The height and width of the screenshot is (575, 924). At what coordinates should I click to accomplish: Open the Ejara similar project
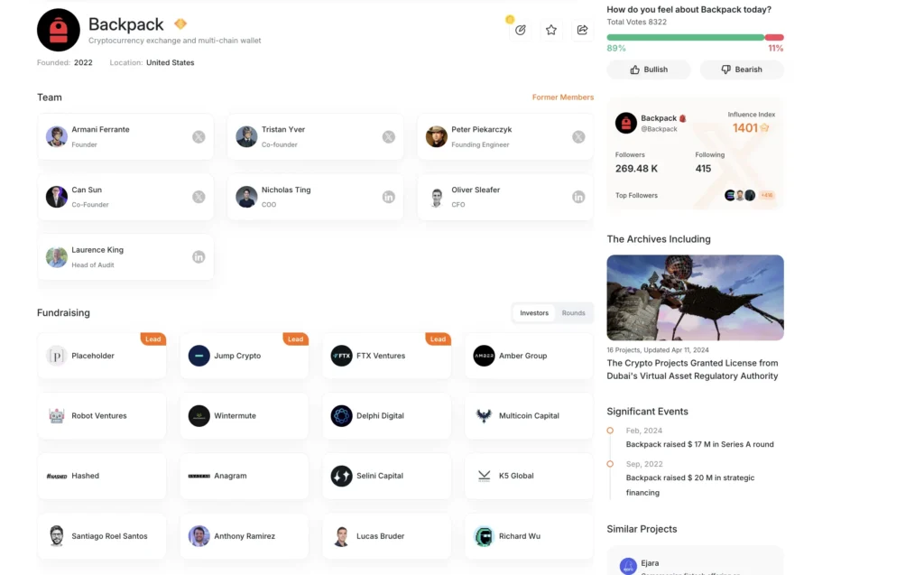point(696,563)
